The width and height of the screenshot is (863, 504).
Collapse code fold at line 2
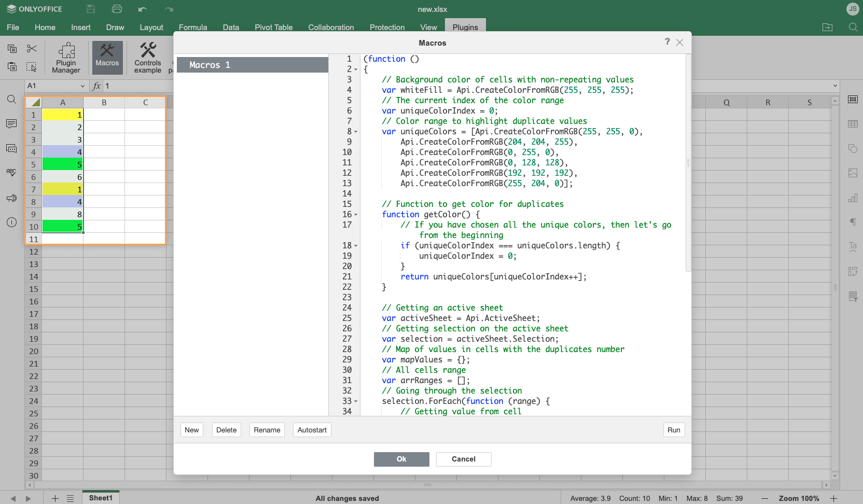click(356, 69)
